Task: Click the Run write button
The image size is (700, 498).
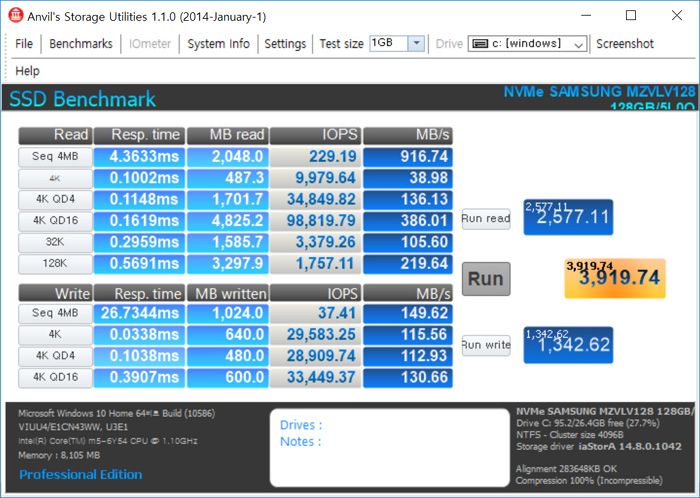Action: tap(486, 345)
